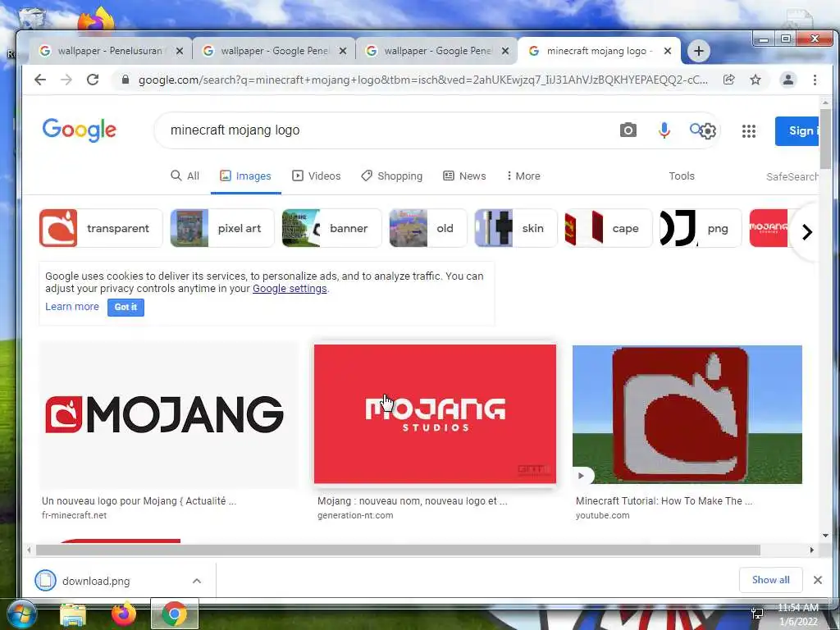840x630 pixels.
Task: Open the Minecraft Tutorial pixel logo thumbnail
Action: tap(687, 414)
